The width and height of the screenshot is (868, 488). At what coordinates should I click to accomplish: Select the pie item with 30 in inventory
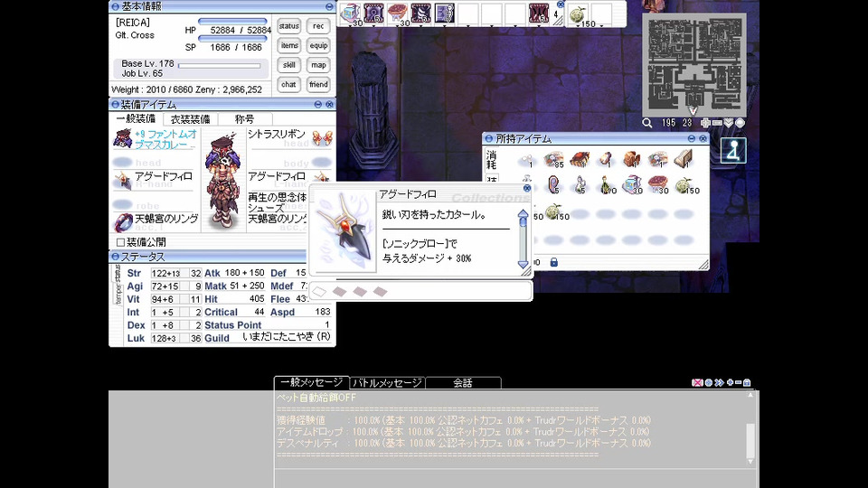657,184
